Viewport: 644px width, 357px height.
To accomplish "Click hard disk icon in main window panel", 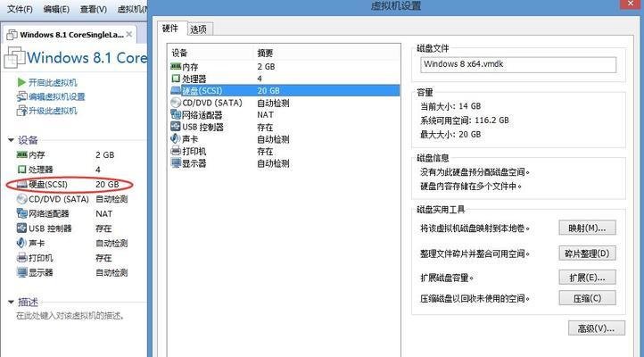I will (21, 185).
